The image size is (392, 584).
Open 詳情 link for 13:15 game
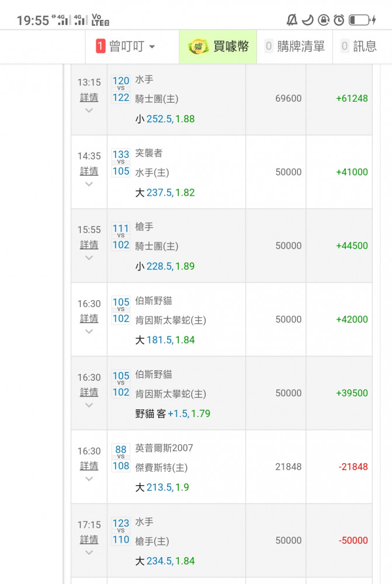coord(89,97)
